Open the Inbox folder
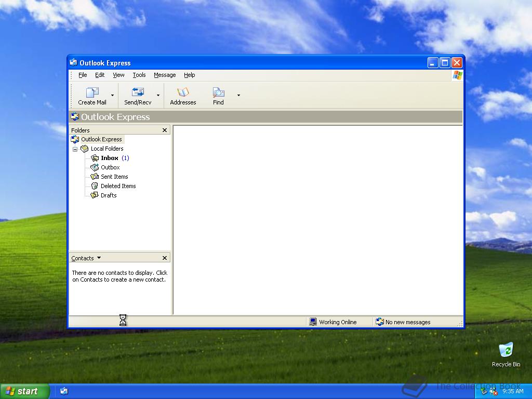The image size is (532, 399). 109,158
